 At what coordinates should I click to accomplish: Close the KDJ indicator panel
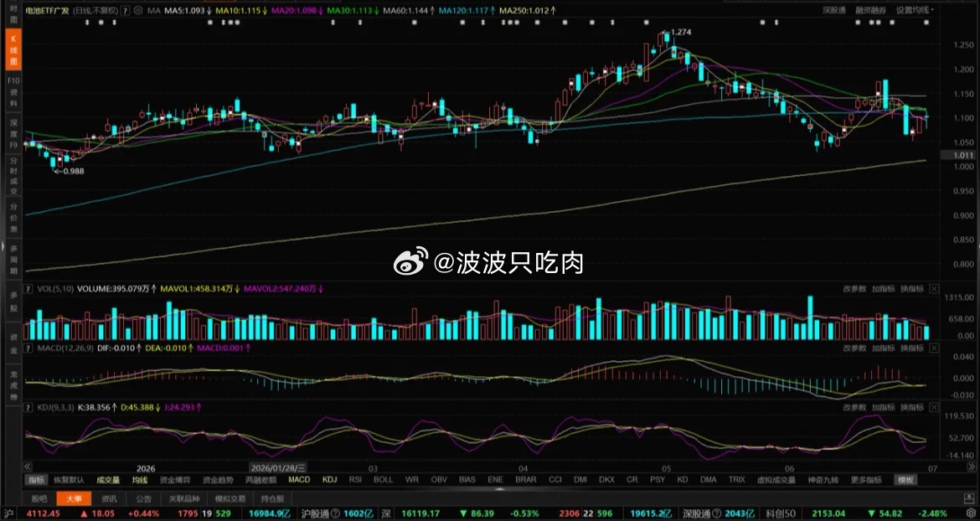pos(934,407)
